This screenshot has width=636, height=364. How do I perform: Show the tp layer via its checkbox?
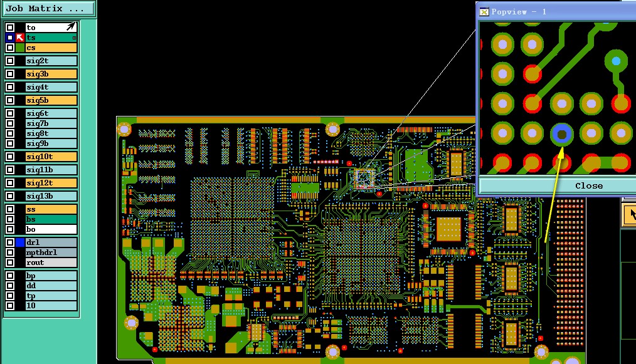coord(10,296)
